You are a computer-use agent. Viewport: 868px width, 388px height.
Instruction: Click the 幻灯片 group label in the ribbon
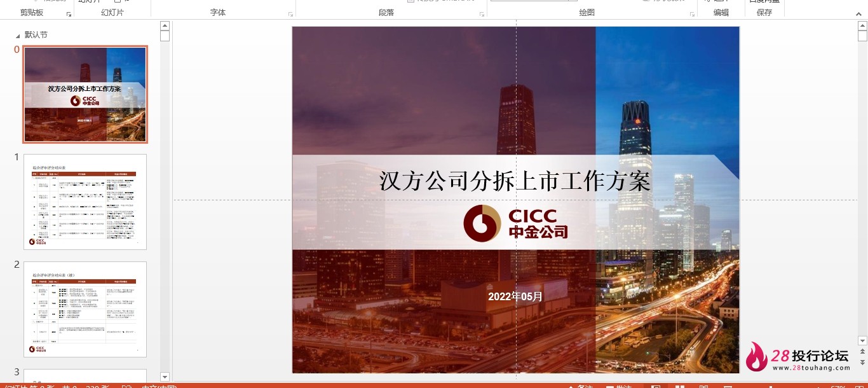[x=112, y=13]
